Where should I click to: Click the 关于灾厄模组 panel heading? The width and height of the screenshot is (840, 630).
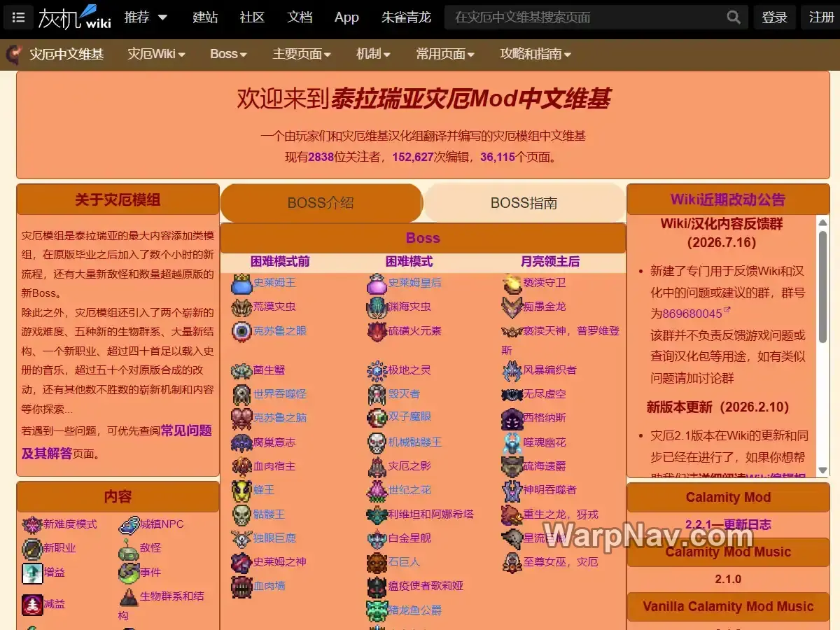(118, 199)
